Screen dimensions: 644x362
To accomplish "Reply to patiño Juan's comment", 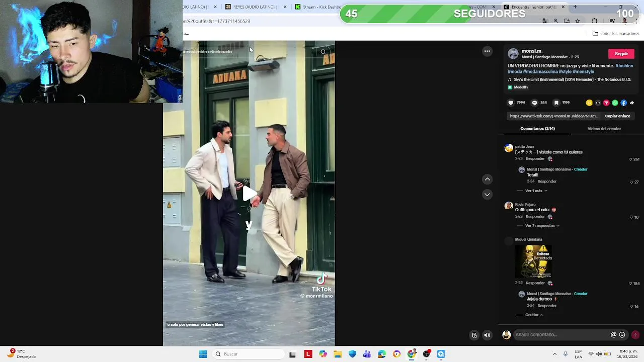I will pyautogui.click(x=535, y=159).
